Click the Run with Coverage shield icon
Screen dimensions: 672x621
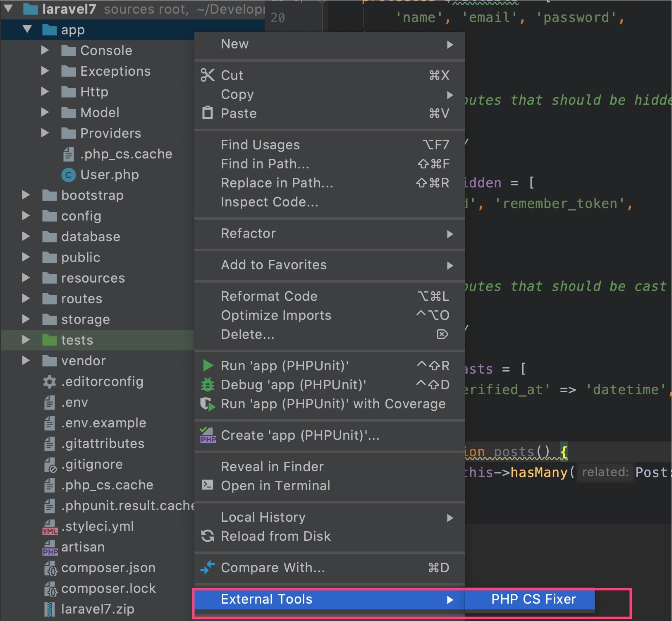(x=208, y=404)
